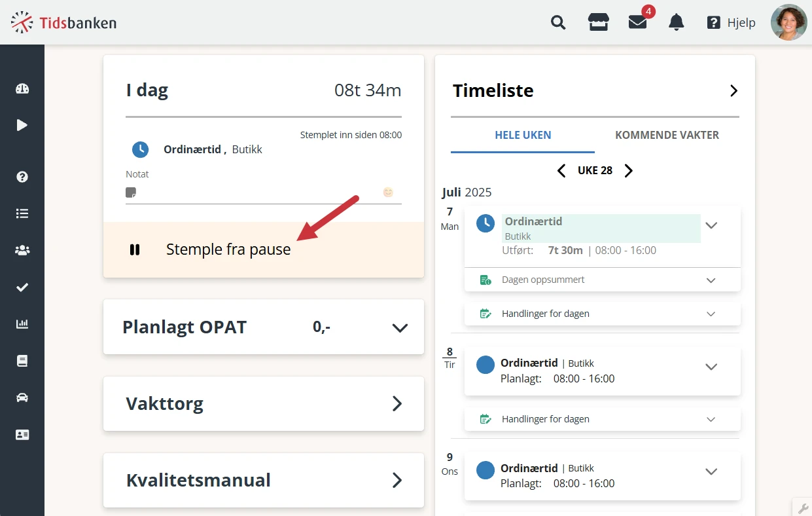
Task: Click the calendar-edit icon in Tuesday's Handlinger row
Action: click(485, 419)
